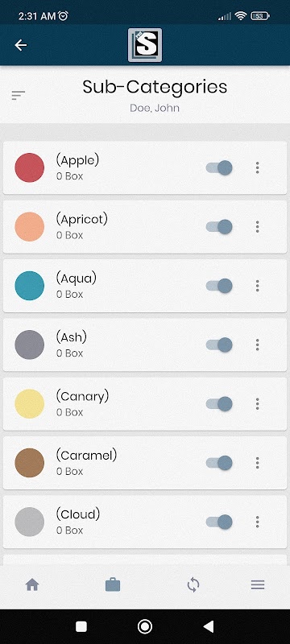
Task: Select the (Caramel) label text
Action: pyautogui.click(x=86, y=455)
